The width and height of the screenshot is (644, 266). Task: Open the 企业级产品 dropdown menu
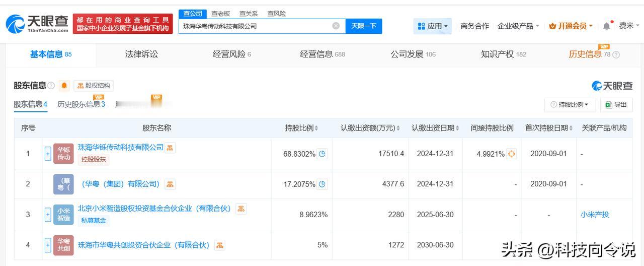click(518, 26)
